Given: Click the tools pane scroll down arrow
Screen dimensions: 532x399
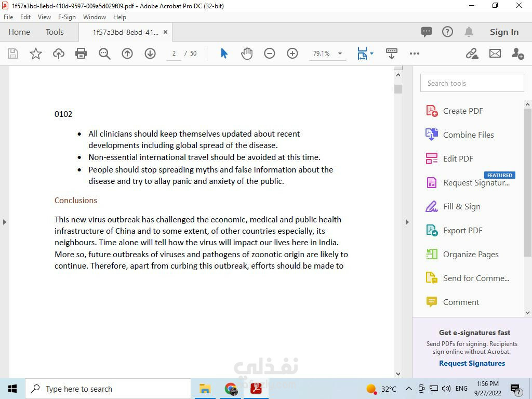Looking at the screenshot, I should pos(528,312).
